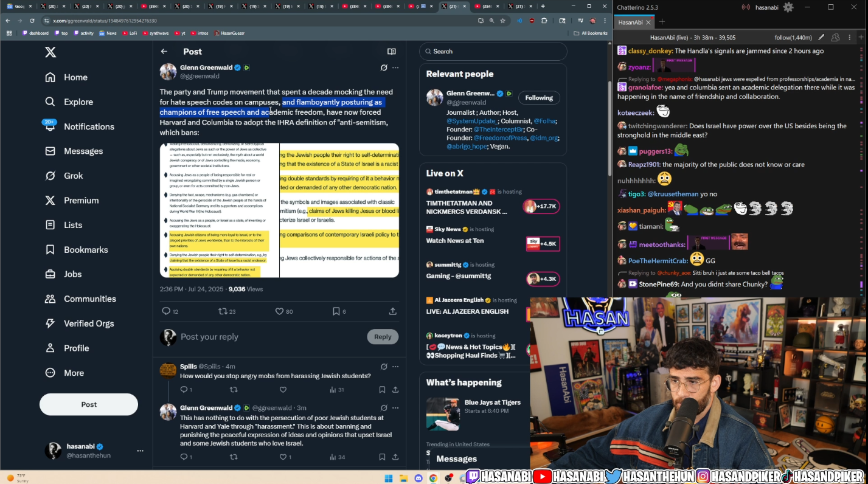Click the X logo in the sidebar

tap(50, 52)
